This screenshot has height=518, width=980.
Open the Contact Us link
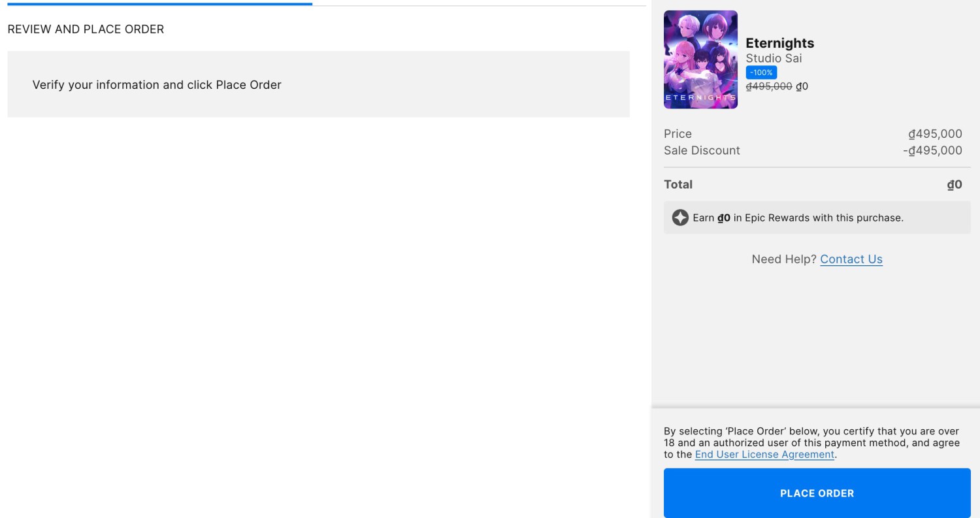(851, 259)
